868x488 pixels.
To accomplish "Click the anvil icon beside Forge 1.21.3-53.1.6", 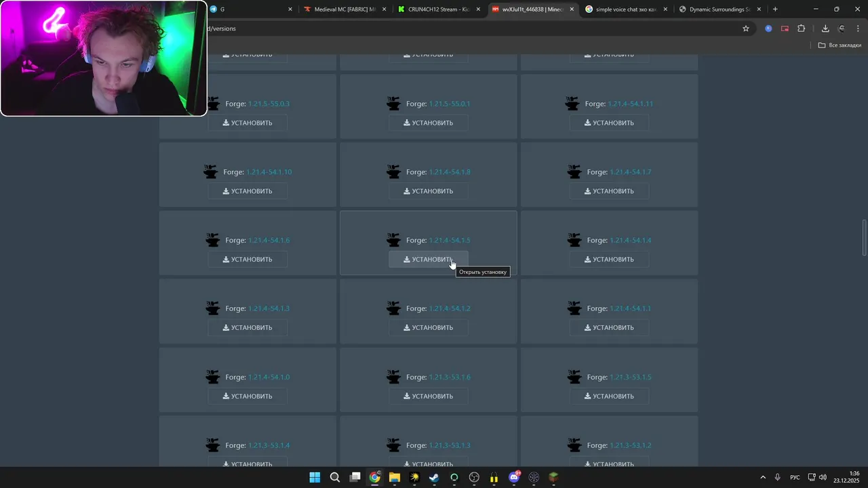I will 393,377.
